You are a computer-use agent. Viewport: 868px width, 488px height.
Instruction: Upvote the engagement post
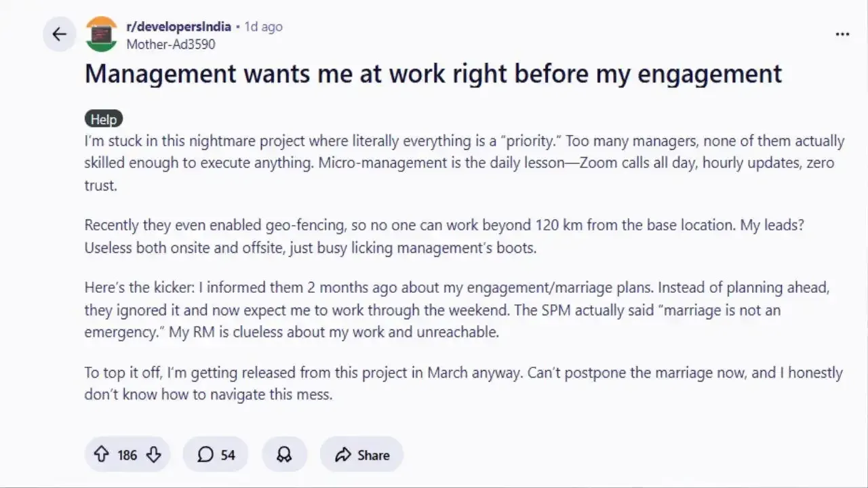(x=101, y=455)
